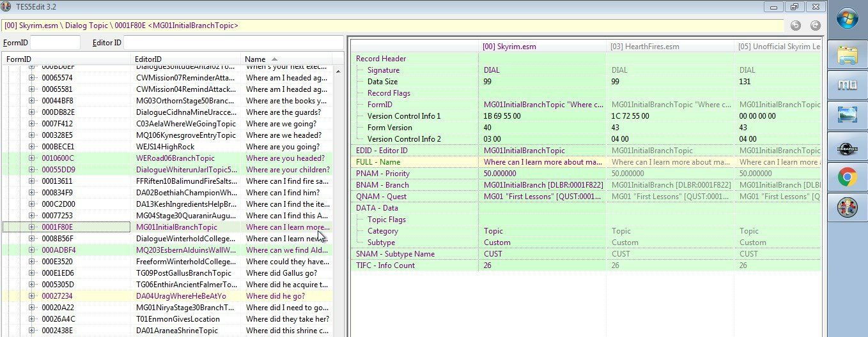Open Mod Organizer from the taskbar
Image resolution: width=868 pixels, height=337 pixels.
(848, 85)
